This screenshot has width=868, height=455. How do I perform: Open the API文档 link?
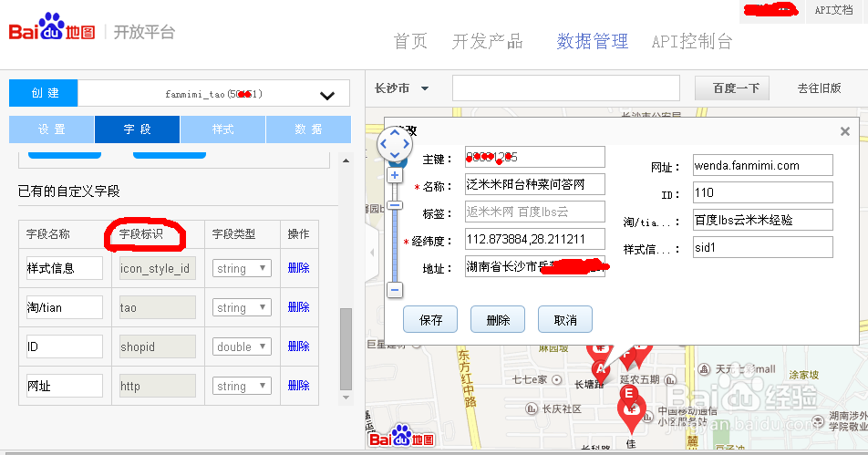point(833,11)
